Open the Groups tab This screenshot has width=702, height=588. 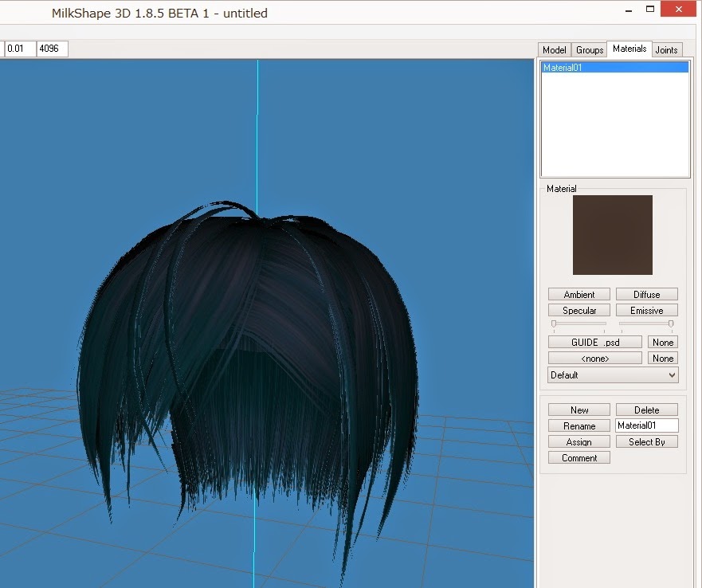tap(589, 49)
